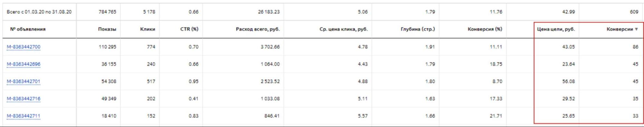Click the Расход всего, руб. header
The height and width of the screenshot is (127, 644).
coord(258,29)
